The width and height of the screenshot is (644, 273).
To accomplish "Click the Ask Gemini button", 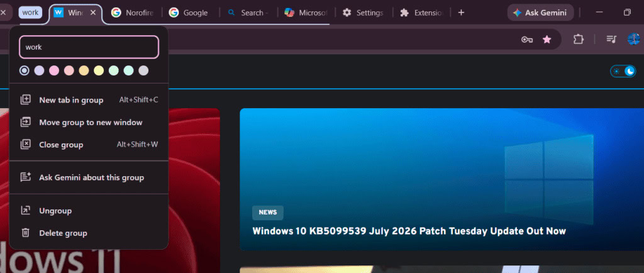I will click(540, 13).
